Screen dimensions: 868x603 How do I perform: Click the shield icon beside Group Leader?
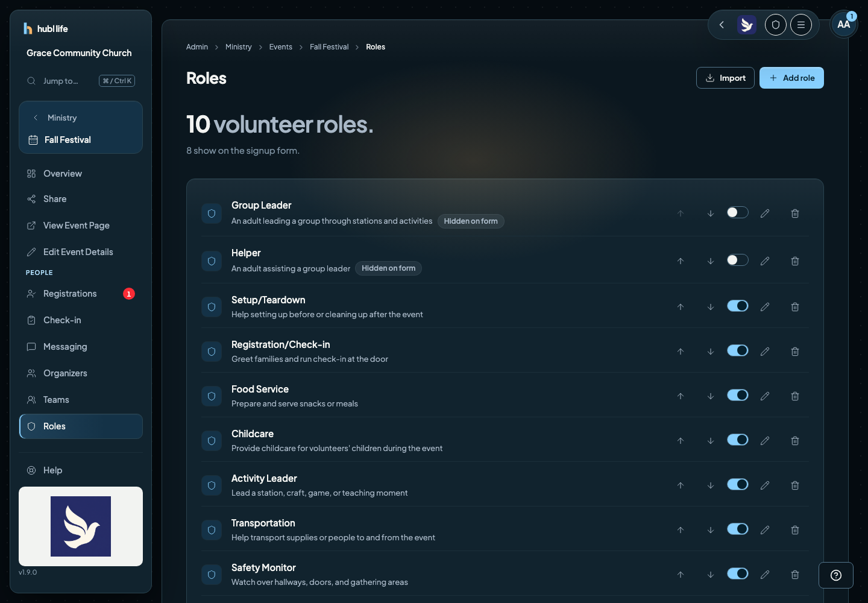point(212,213)
